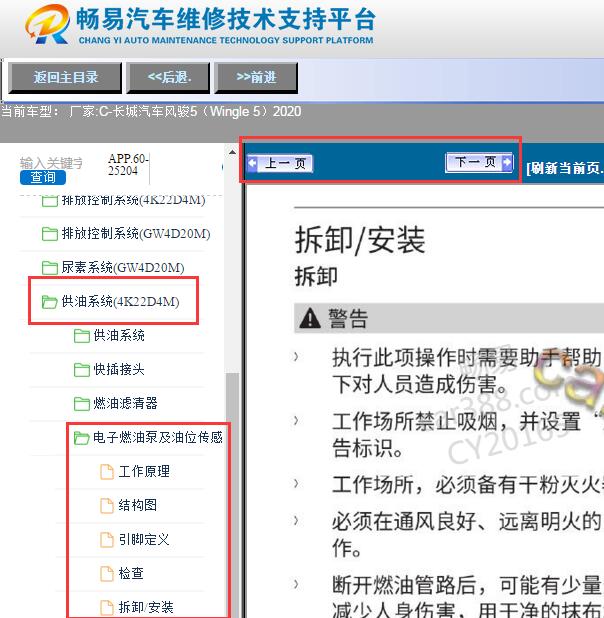604x618 pixels.
Task: Click page icon next to 检查
Action: (x=107, y=573)
